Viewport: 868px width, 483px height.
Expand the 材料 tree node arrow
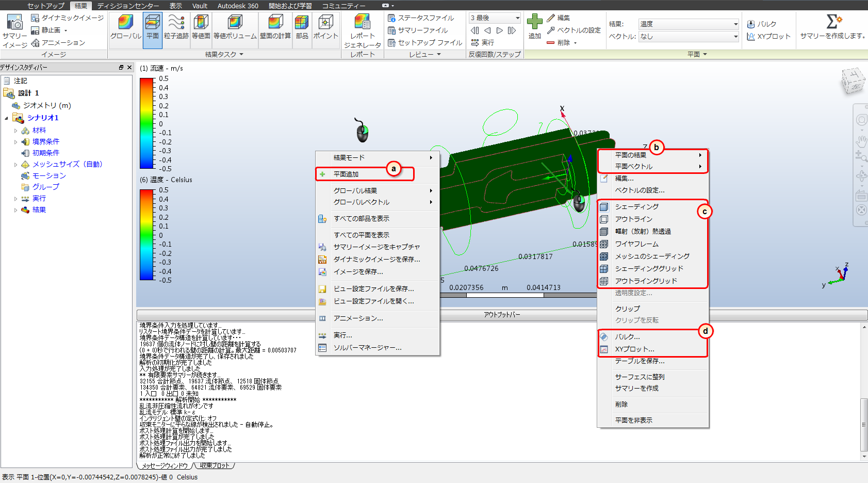[x=15, y=131]
